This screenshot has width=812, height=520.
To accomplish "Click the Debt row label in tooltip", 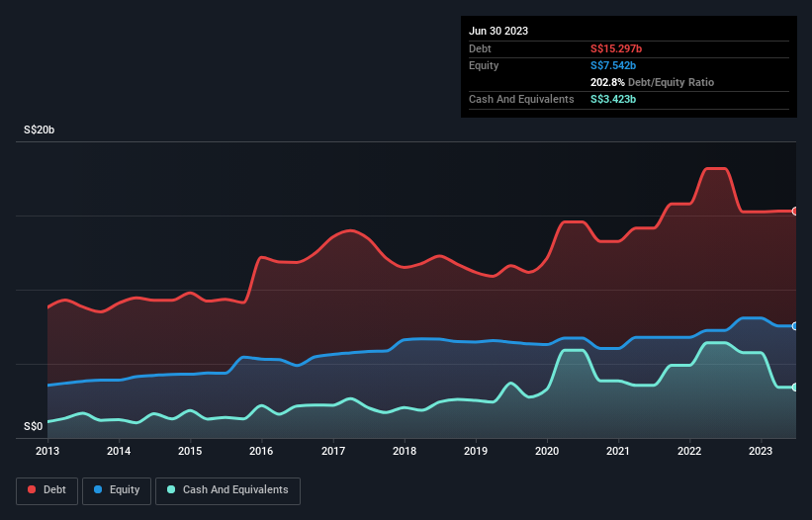I will coord(480,48).
